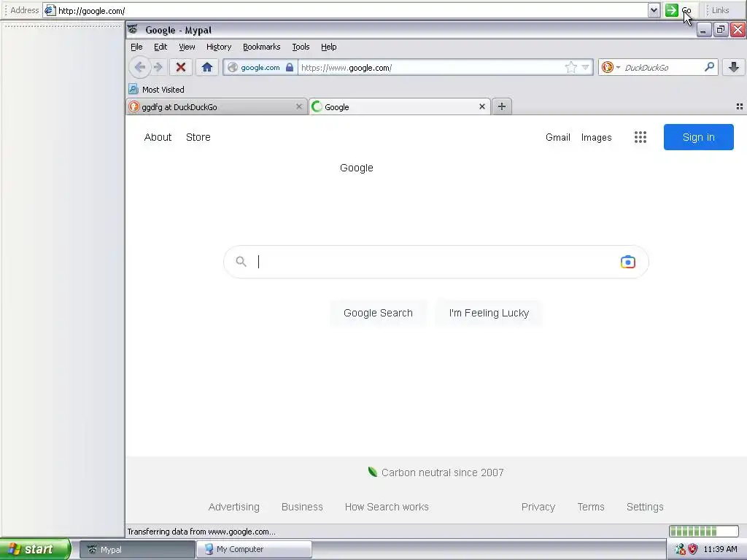Select the Google tab
The height and width of the screenshot is (560, 747).
click(x=399, y=106)
